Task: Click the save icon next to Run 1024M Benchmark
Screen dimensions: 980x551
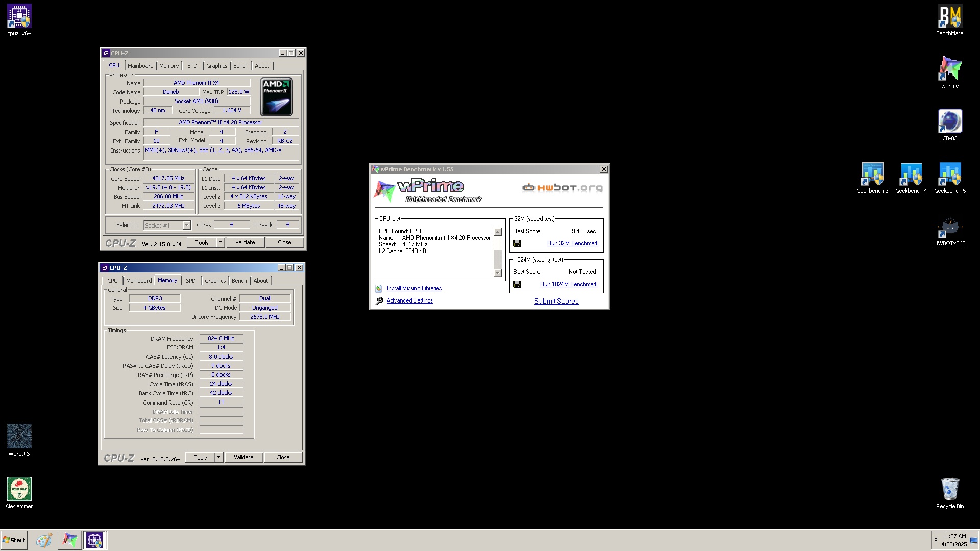Action: click(517, 285)
